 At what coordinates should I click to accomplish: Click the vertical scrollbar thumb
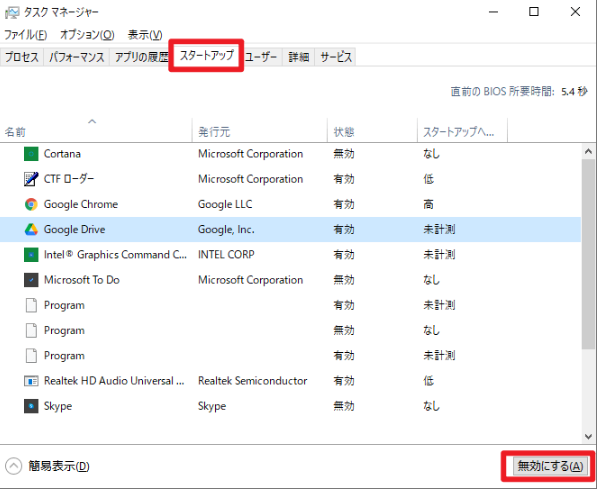[589, 254]
